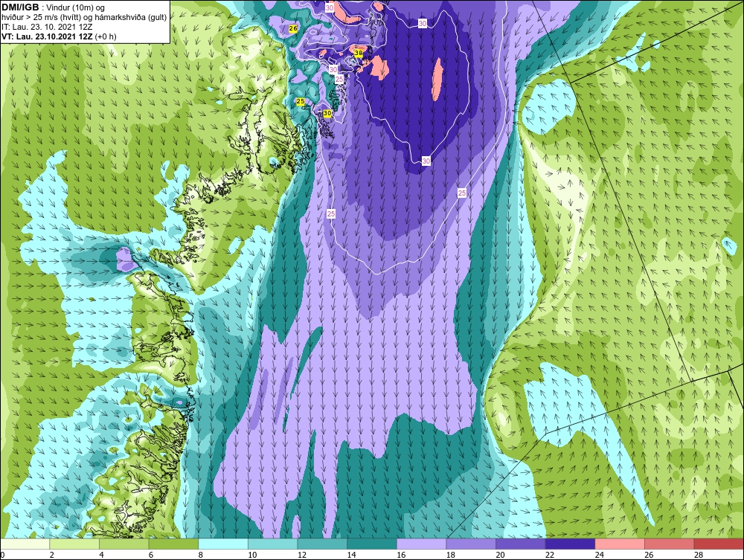Pick the light lavender 16–18 m/s swatch
The height and width of the screenshot is (560, 744).
tap(421, 544)
